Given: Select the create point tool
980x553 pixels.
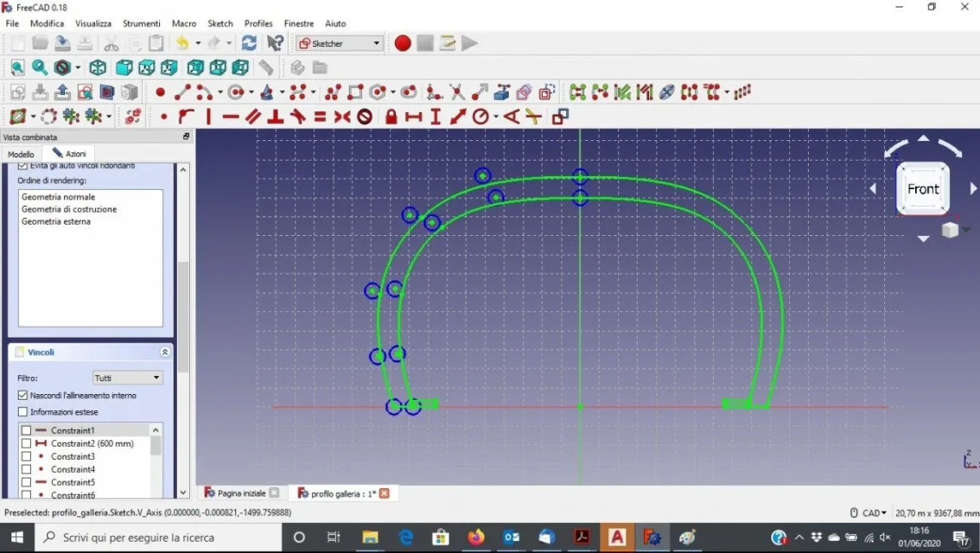Looking at the screenshot, I should [x=160, y=92].
